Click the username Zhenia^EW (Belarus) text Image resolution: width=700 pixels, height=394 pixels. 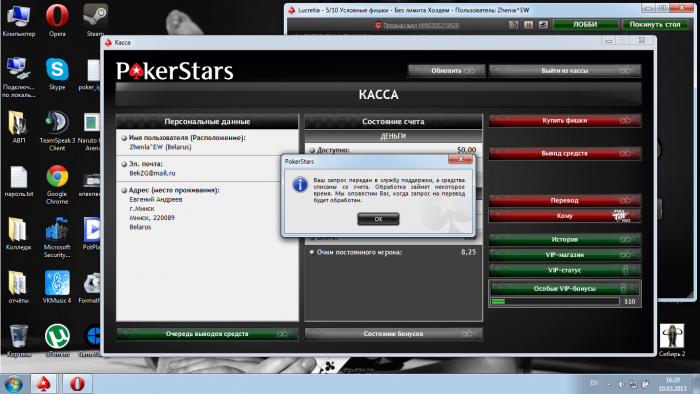click(x=160, y=147)
